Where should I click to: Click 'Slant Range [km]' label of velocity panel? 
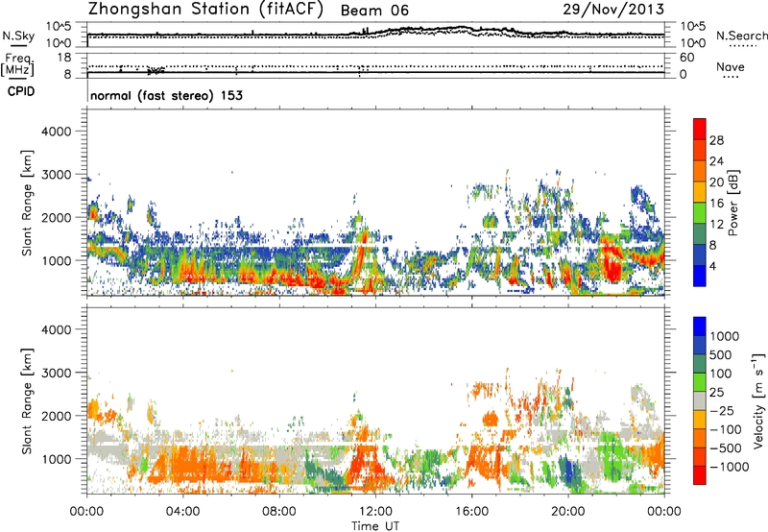pos(27,400)
